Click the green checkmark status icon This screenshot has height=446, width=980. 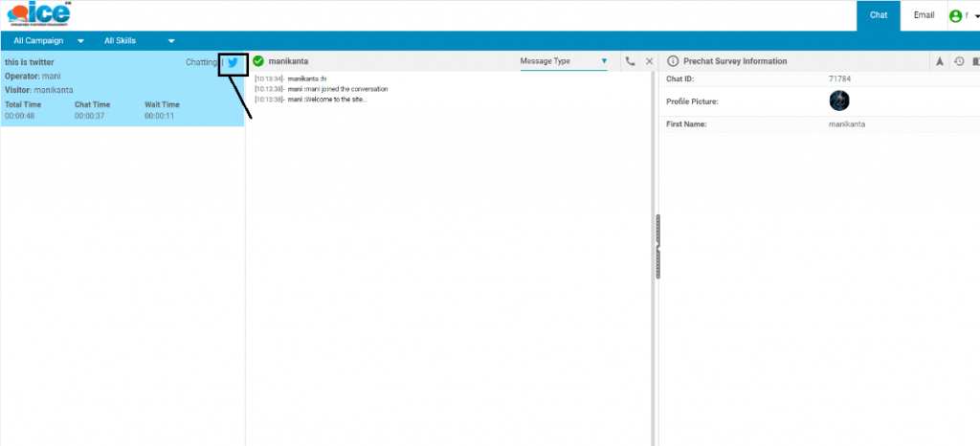click(258, 61)
